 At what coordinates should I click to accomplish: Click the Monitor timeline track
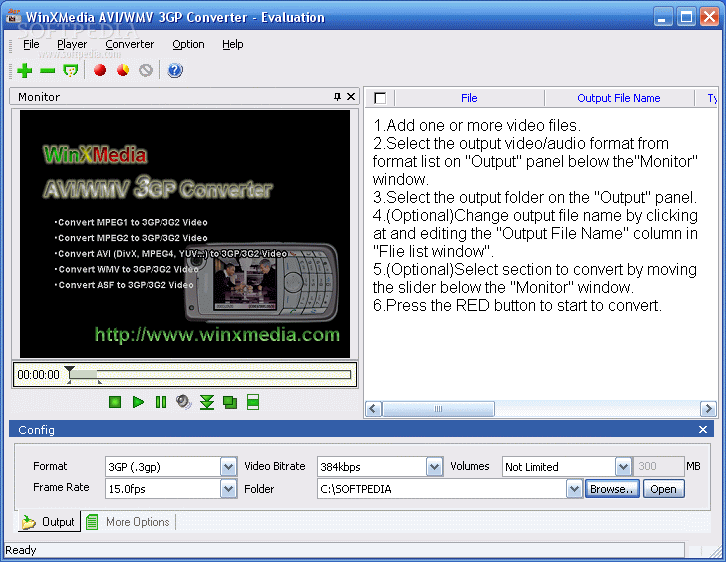point(209,375)
